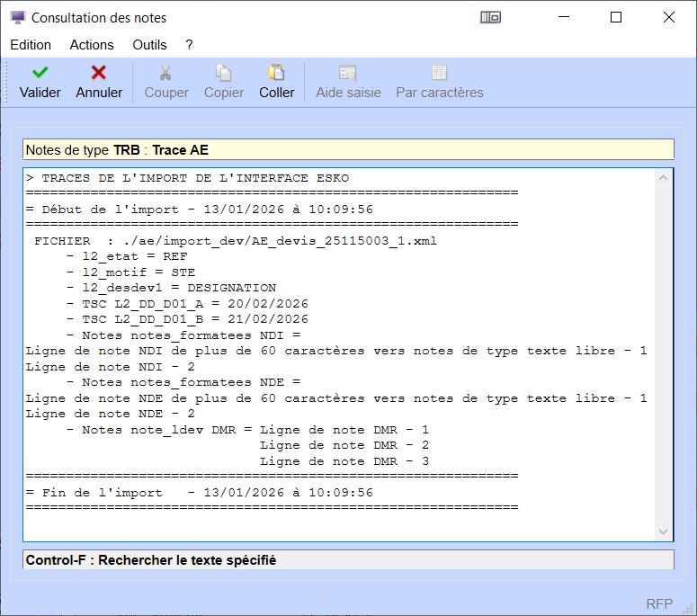Click the RFP status bar indicator

pos(659,603)
